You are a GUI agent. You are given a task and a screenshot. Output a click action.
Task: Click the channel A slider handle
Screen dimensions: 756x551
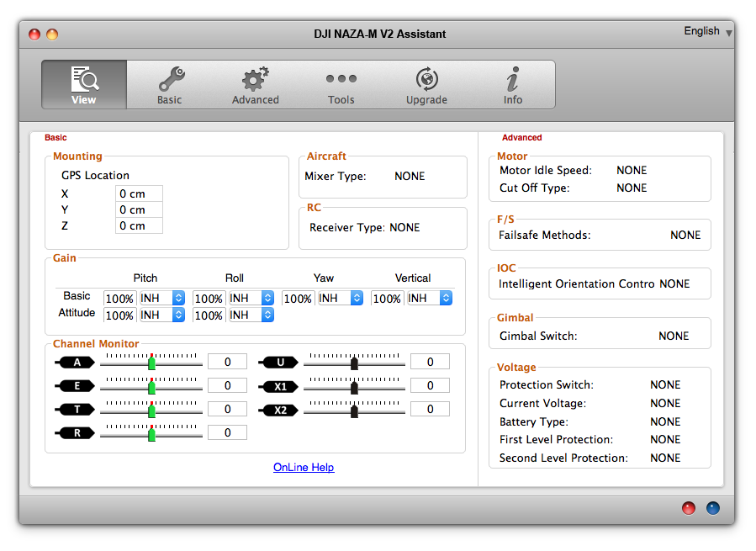tap(152, 363)
